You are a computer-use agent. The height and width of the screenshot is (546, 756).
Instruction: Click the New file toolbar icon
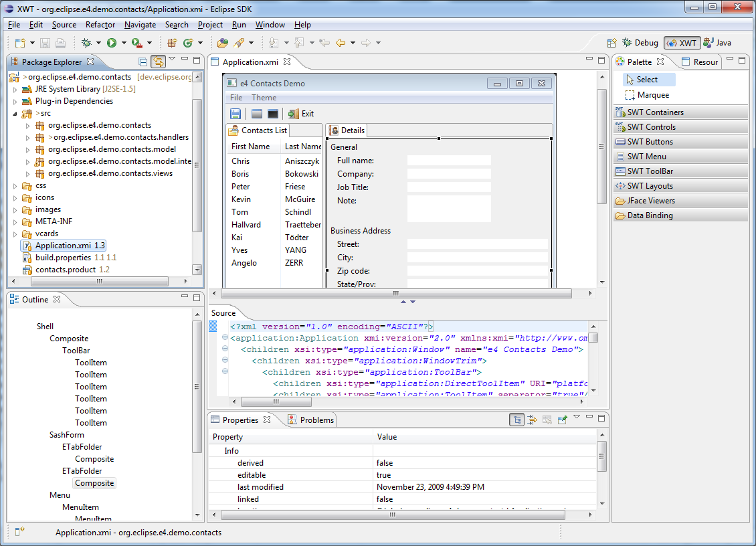pos(20,43)
